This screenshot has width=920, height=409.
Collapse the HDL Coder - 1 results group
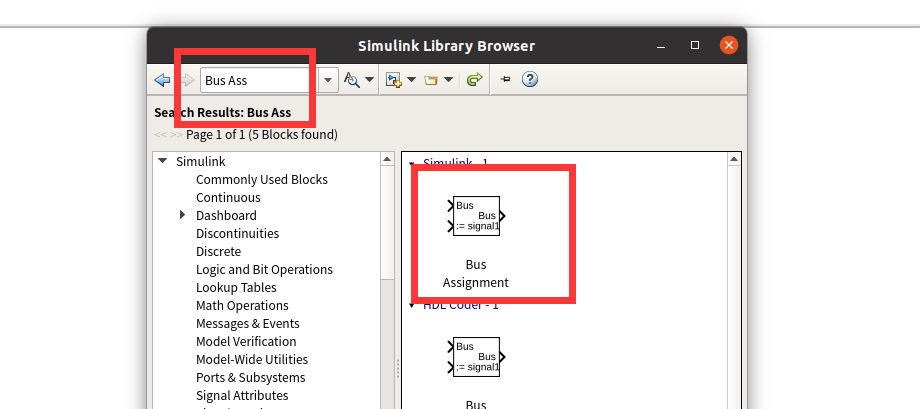pos(412,305)
